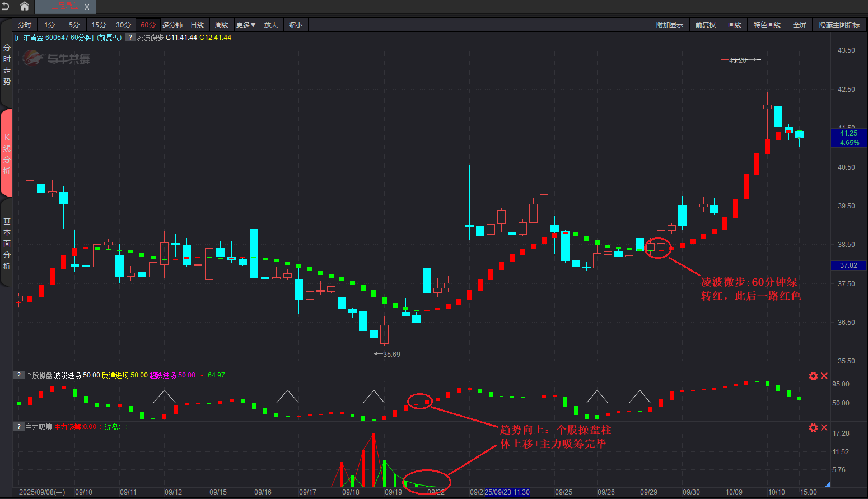
Task: Close the 三足鼎立 tab
Action: (87, 7)
